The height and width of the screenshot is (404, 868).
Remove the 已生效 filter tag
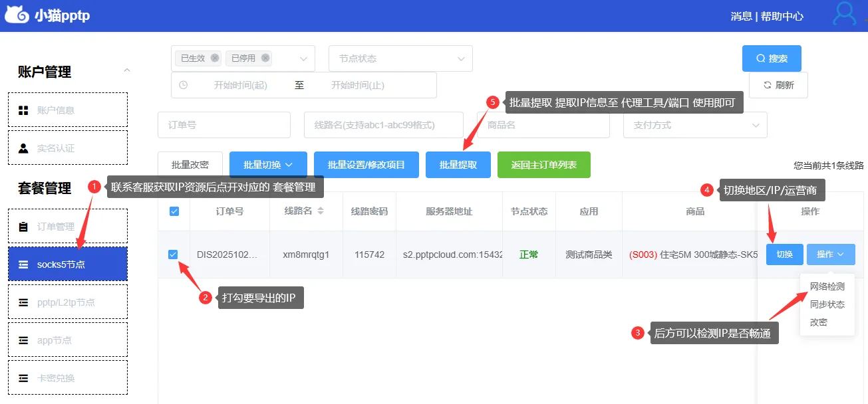coord(215,58)
